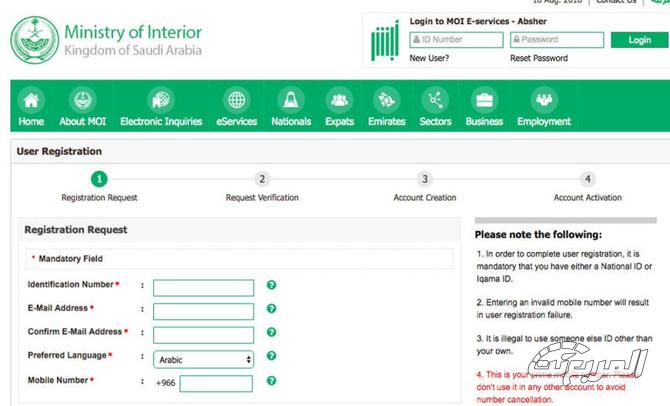Select the Emirates navigation icon
The width and height of the screenshot is (670, 406).
point(386,100)
